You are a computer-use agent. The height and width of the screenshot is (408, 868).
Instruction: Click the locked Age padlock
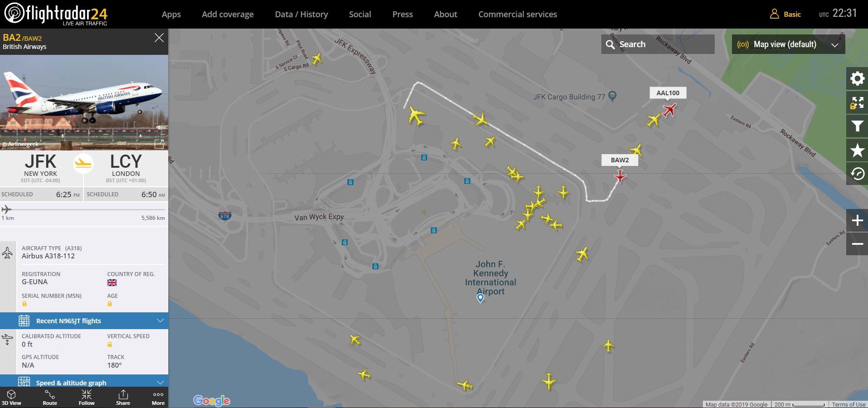110,304
